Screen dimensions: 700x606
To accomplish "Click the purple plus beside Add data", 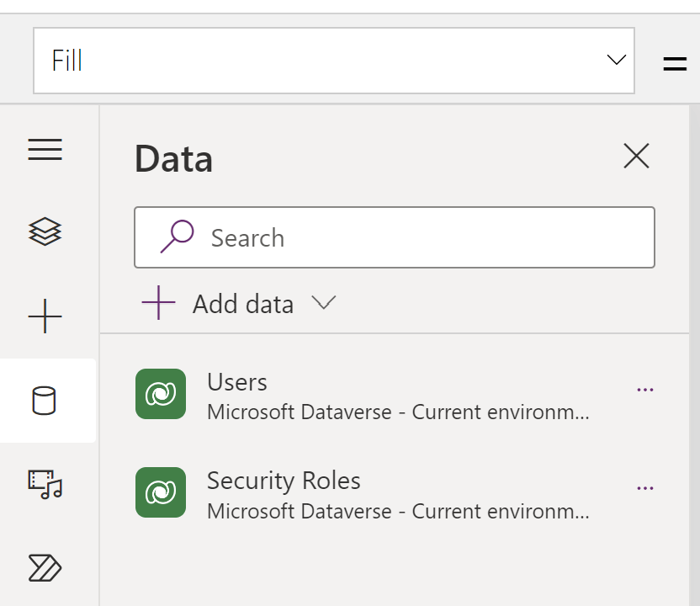I will pos(158,303).
